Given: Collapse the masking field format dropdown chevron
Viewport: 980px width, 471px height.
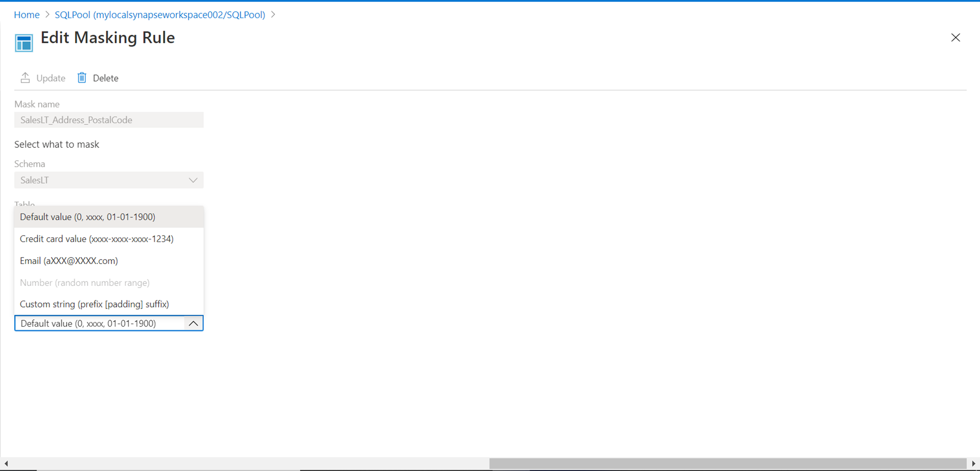Looking at the screenshot, I should [194, 323].
